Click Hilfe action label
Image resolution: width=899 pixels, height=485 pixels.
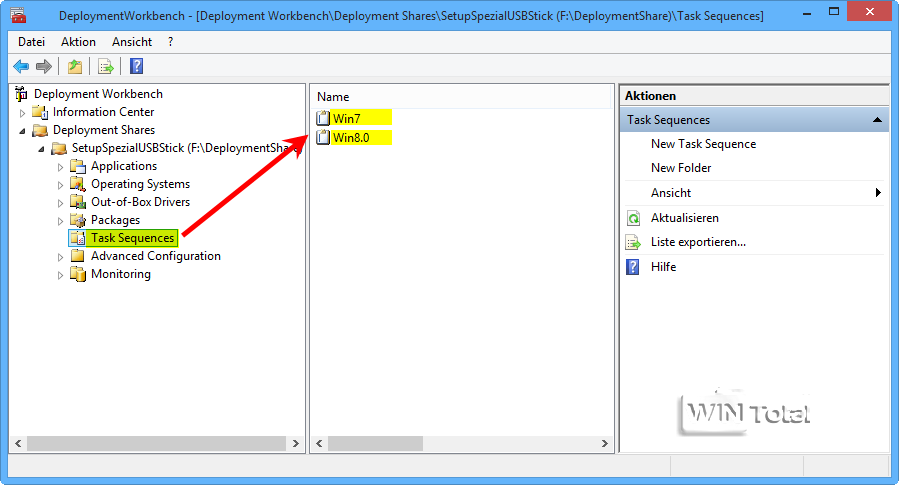pyautogui.click(x=663, y=267)
